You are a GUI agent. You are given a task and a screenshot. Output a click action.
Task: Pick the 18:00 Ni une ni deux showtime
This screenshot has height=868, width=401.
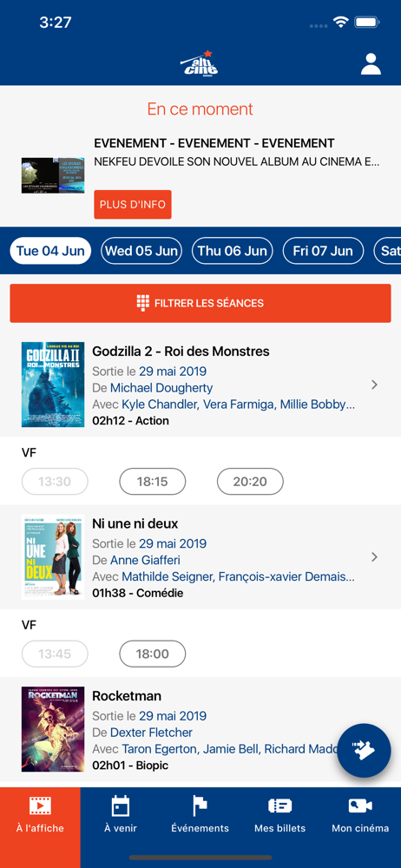[152, 654]
